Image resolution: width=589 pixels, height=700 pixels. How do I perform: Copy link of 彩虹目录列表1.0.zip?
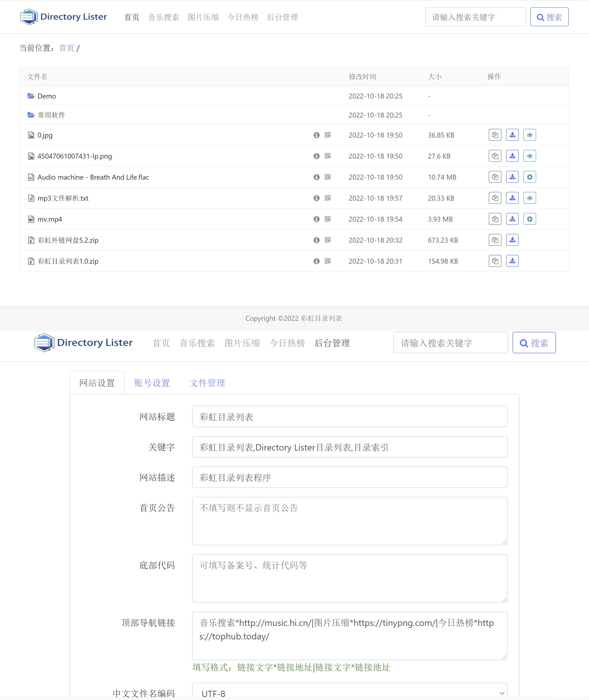[x=495, y=261]
